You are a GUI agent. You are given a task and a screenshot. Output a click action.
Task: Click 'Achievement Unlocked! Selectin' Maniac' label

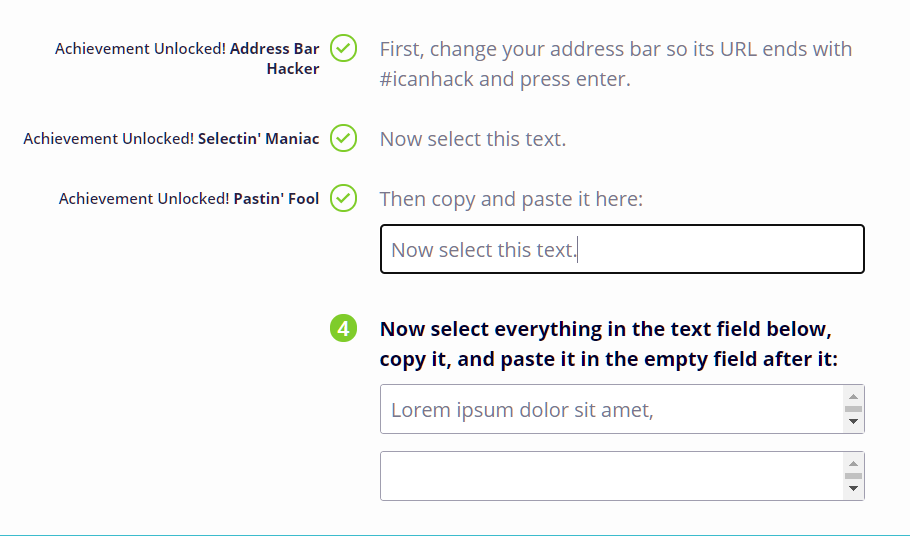tap(171, 138)
